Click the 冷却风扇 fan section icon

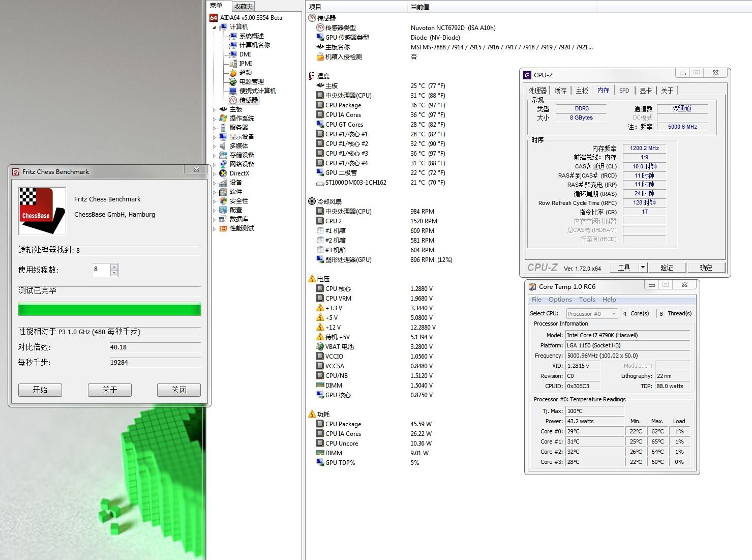[x=312, y=201]
